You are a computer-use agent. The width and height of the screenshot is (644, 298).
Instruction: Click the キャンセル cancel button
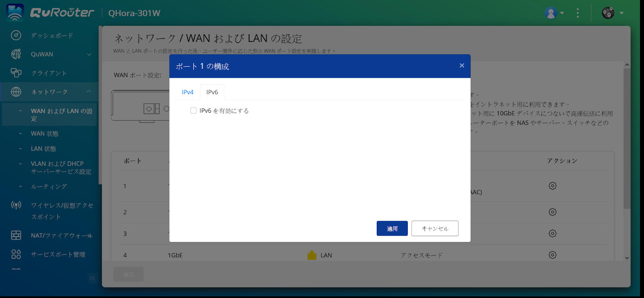coord(435,228)
